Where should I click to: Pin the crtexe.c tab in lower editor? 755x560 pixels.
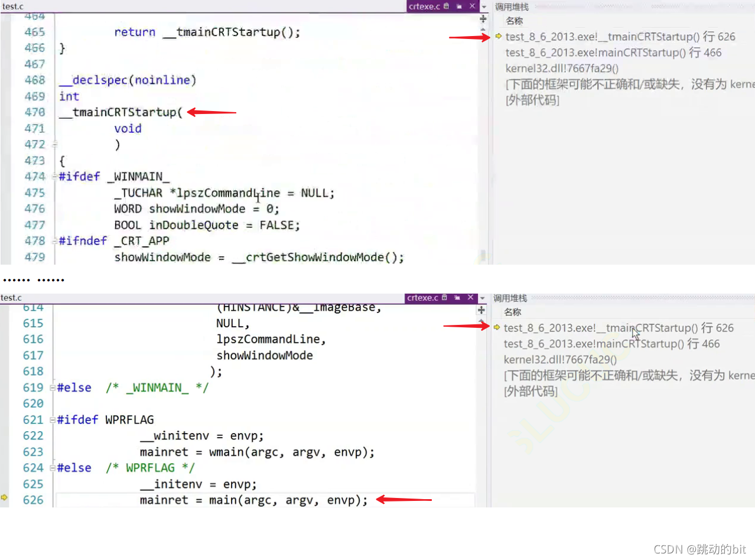[x=457, y=298]
